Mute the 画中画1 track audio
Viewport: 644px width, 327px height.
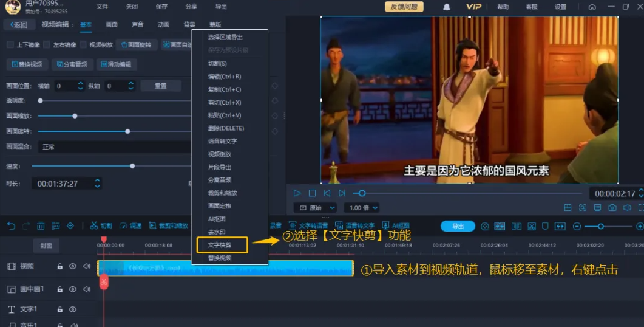86,289
